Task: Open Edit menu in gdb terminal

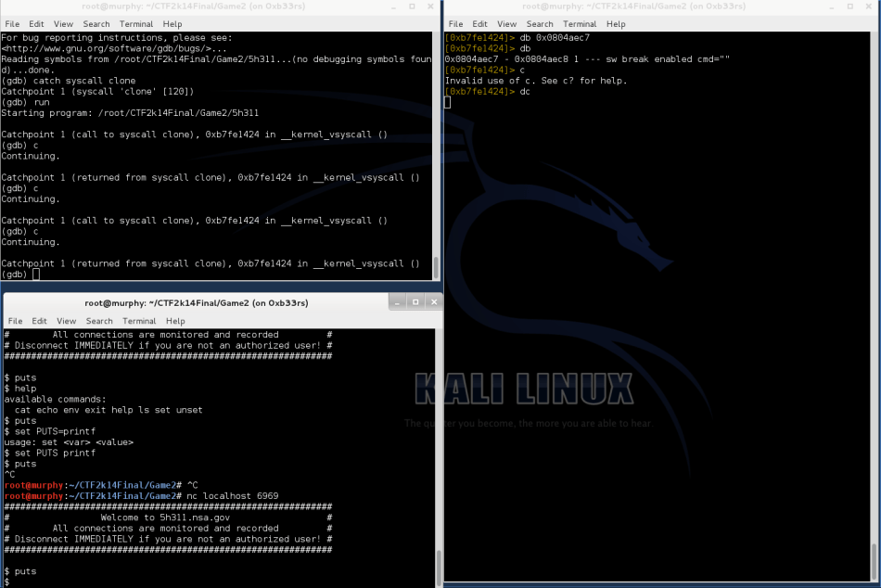Action: [36, 24]
